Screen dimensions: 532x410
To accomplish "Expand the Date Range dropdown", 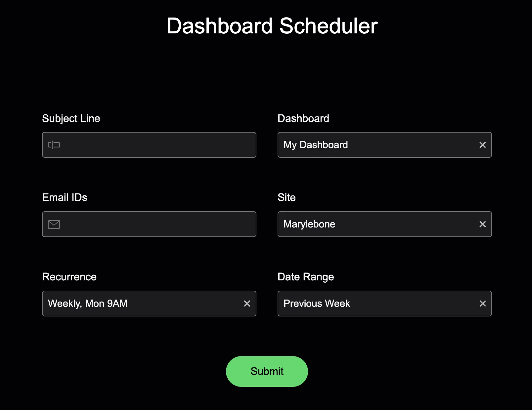I will click(374, 304).
